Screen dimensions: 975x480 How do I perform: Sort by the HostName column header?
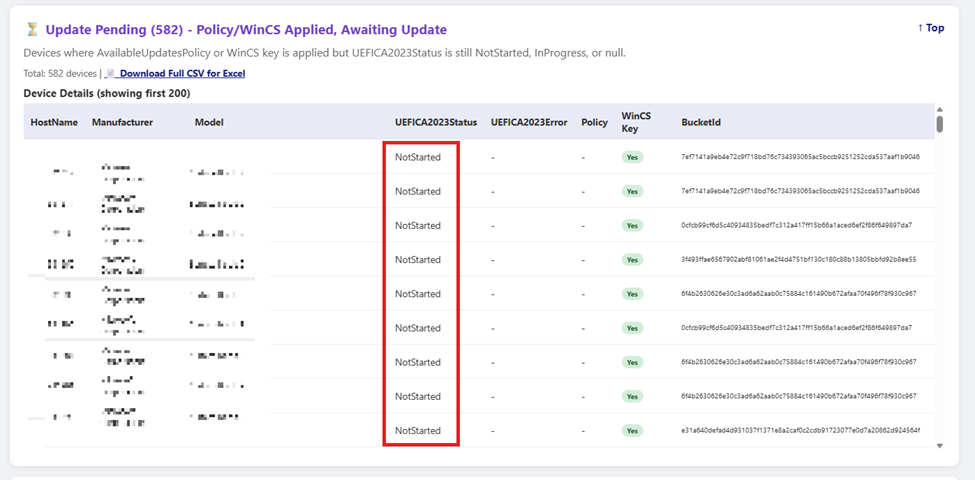pos(54,122)
